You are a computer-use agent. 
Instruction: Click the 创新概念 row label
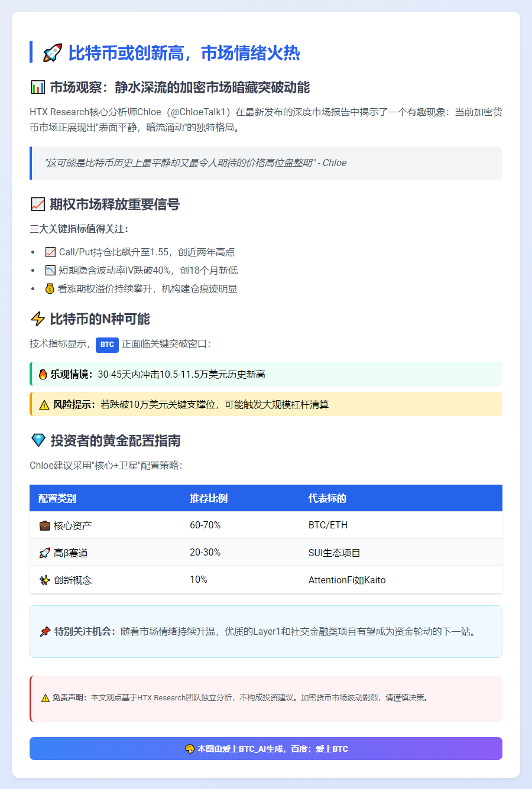click(73, 580)
